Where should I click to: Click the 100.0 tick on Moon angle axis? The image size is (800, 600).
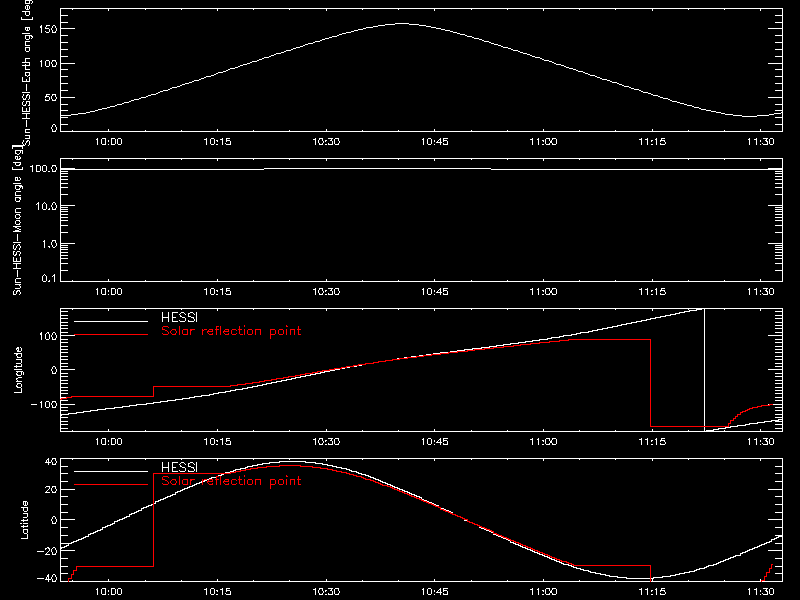tap(43, 168)
